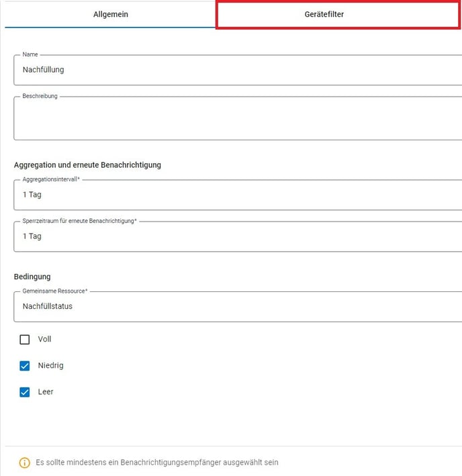Switch to the Allgemein tab
This screenshot has width=462, height=476.
(110, 14)
